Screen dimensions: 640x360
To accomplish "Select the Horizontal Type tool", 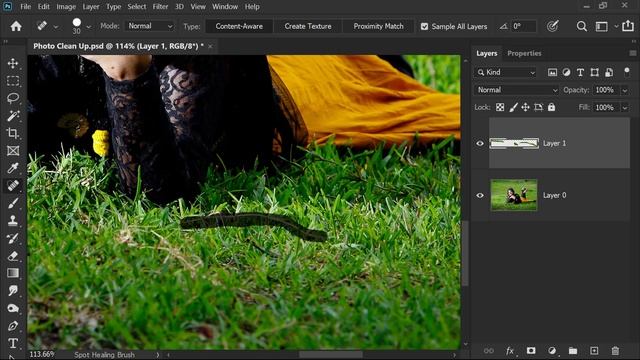I will [x=13, y=343].
